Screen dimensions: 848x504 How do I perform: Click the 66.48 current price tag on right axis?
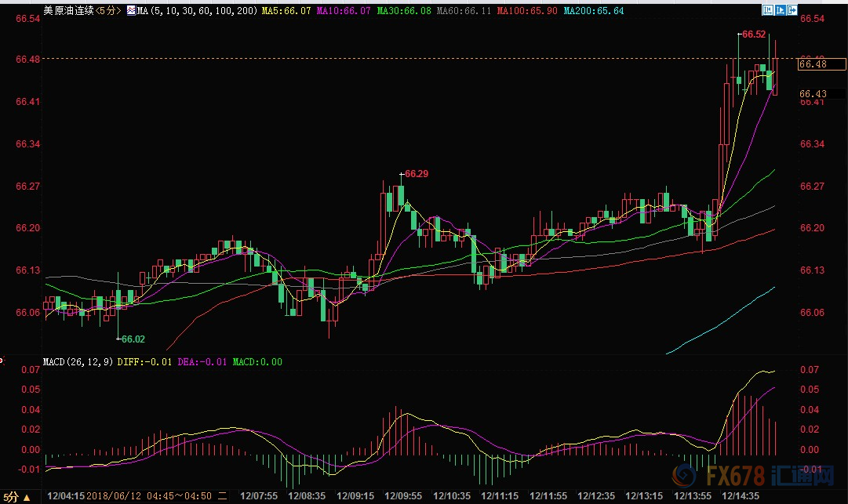[x=813, y=64]
